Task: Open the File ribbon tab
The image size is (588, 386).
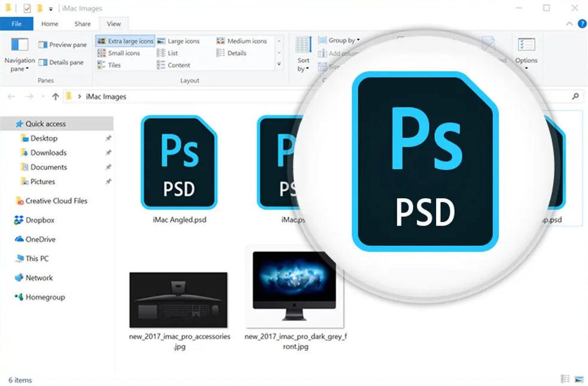Action: [17, 23]
